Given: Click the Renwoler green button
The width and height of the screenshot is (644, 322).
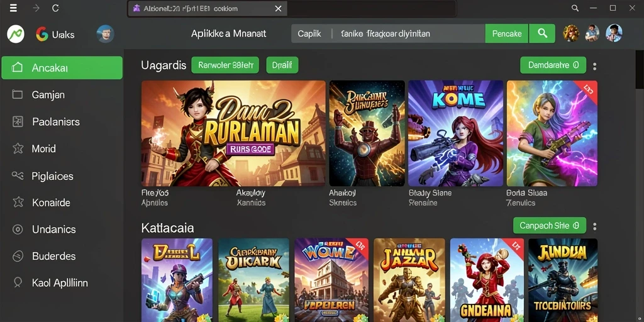Looking at the screenshot, I should point(225,65).
